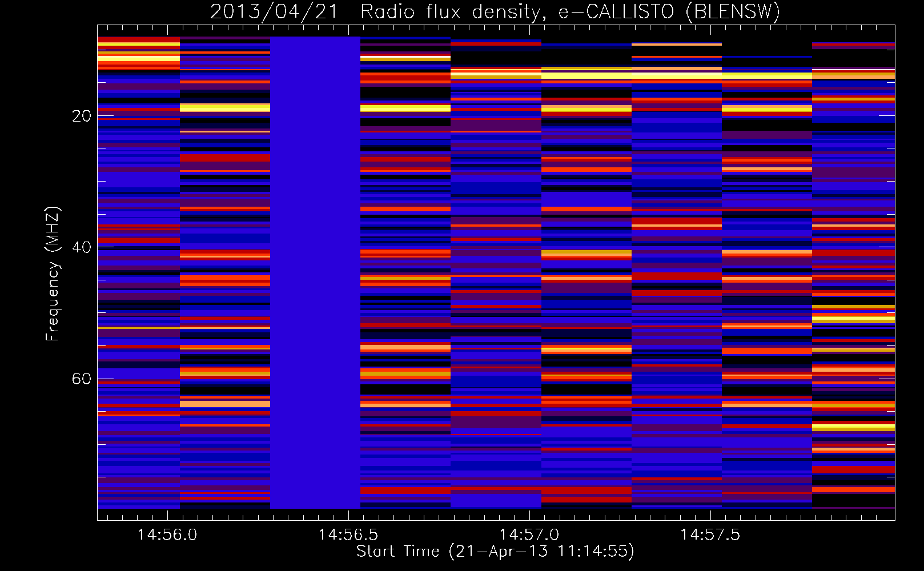Click the 14:56.0 time tick label
This screenshot has height=571, width=924.
click(x=167, y=535)
